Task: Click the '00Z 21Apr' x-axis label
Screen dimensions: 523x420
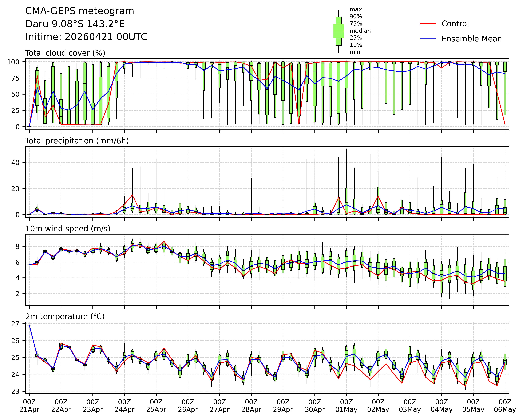Action: pyautogui.click(x=29, y=406)
